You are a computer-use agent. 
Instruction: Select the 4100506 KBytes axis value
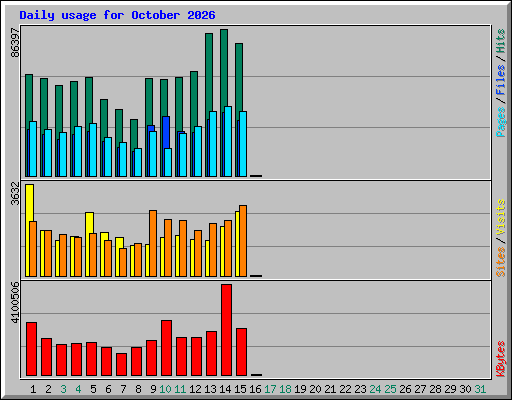[x=15, y=303]
